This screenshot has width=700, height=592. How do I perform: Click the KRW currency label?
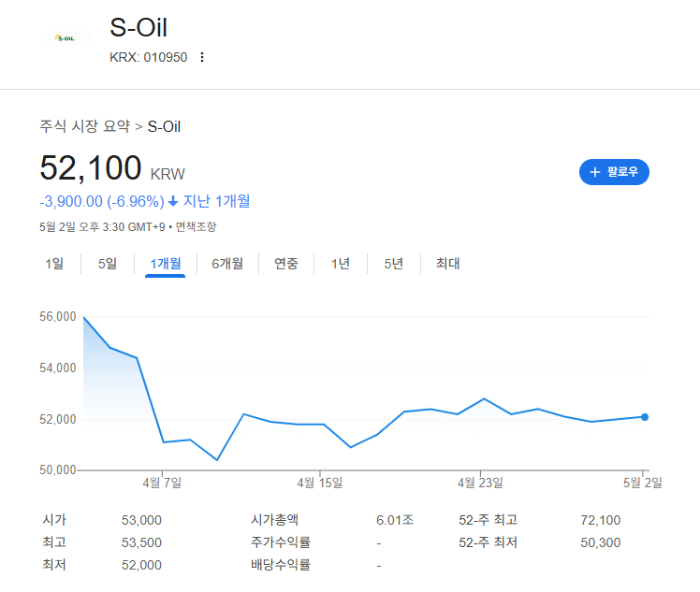[x=168, y=174]
